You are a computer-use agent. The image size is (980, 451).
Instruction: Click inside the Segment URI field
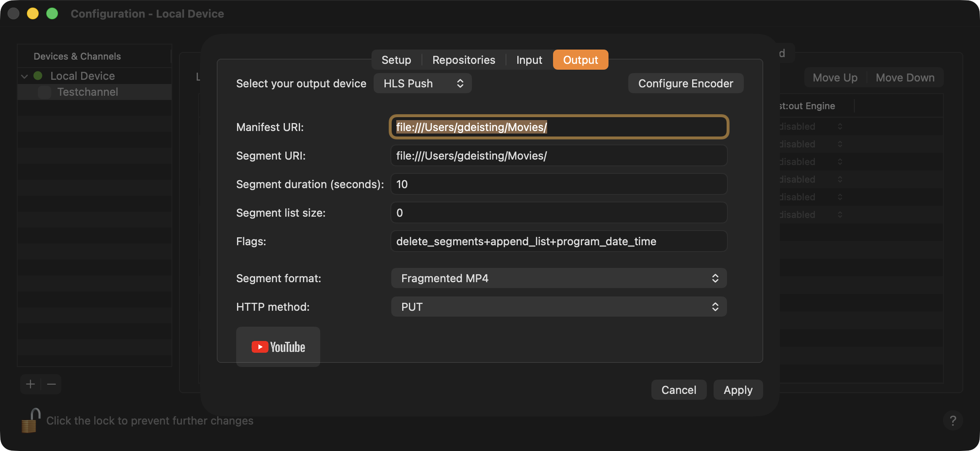click(x=559, y=156)
